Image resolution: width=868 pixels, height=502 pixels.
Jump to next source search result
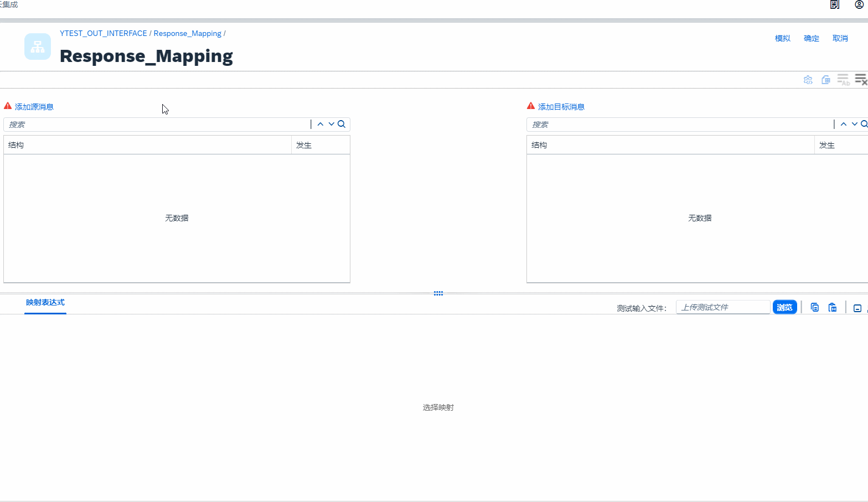pyautogui.click(x=331, y=125)
